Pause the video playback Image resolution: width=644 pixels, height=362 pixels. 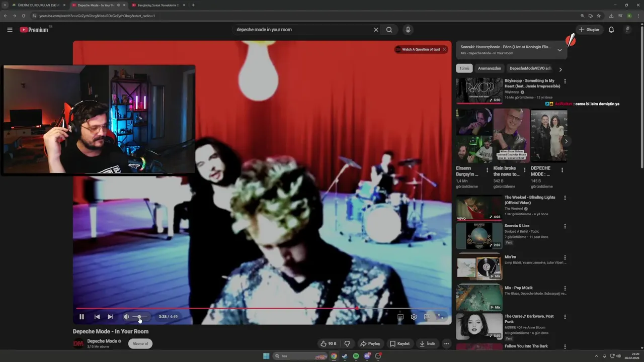point(82,317)
